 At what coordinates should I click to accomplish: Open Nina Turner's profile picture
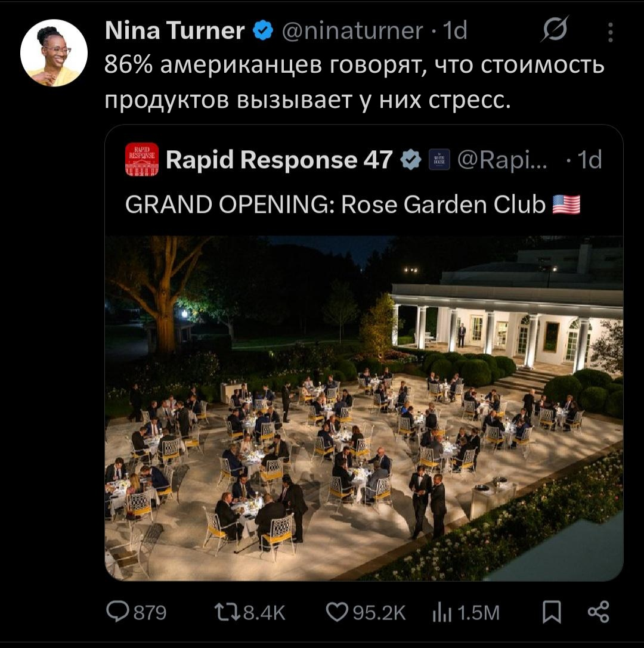coord(54,53)
